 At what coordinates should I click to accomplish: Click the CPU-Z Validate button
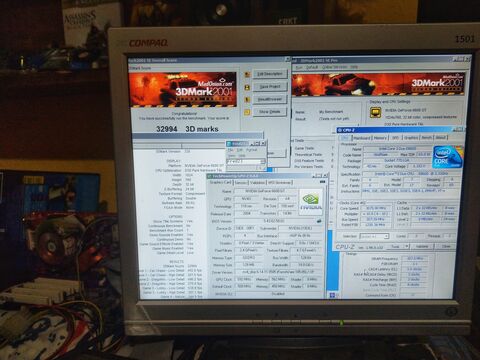tap(422, 246)
